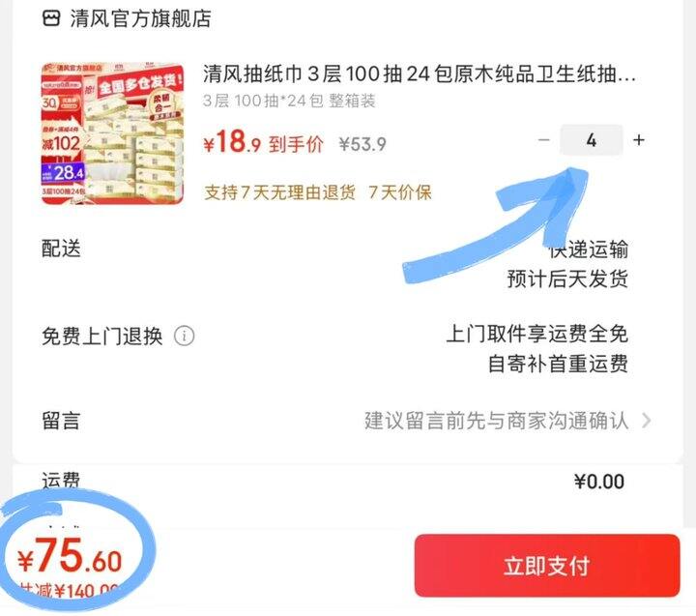The width and height of the screenshot is (696, 616).
Task: Tap the ¥75.60 total price
Action: coord(70,556)
